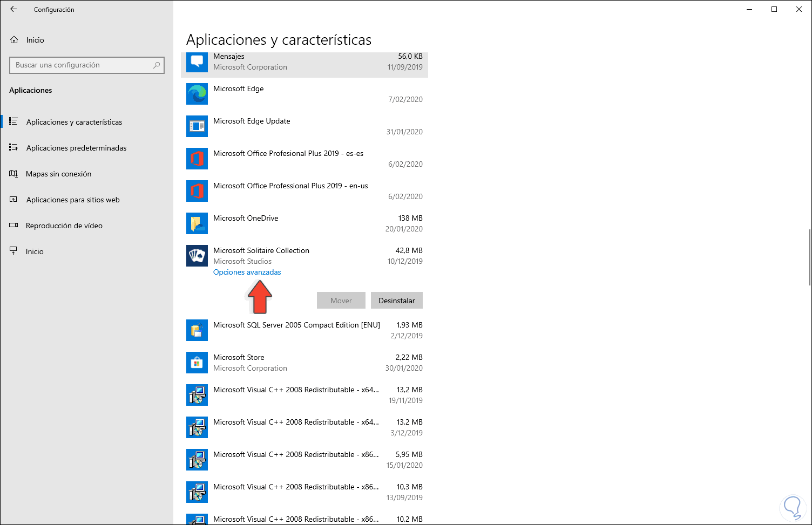Click Office Profesional Plus es-es icon
The image size is (812, 525).
tap(197, 159)
